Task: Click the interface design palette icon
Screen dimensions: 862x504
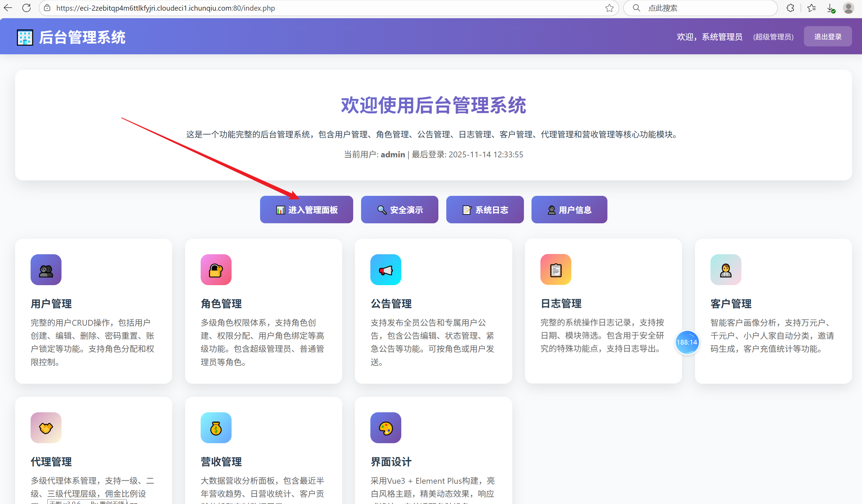Action: pos(385,428)
